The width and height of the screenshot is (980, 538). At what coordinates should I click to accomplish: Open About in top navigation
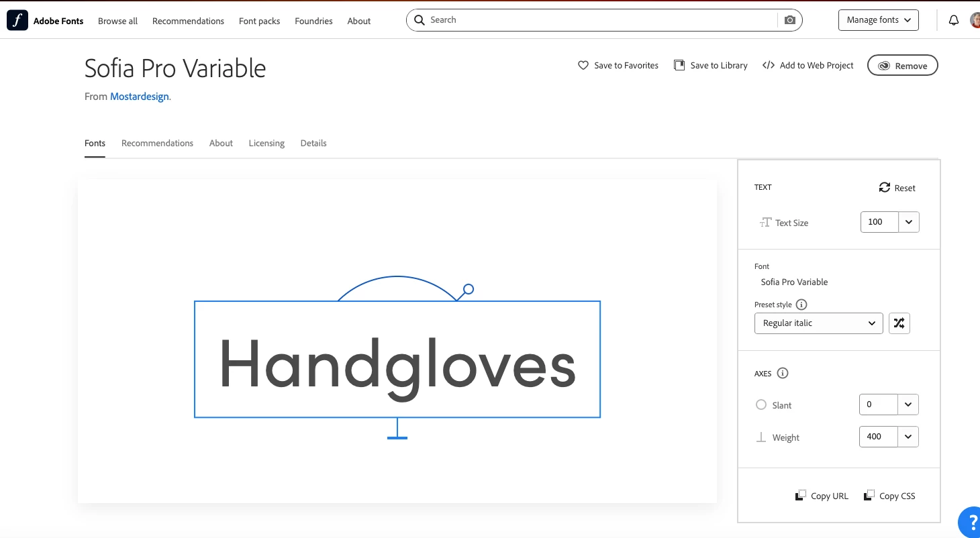tap(359, 21)
